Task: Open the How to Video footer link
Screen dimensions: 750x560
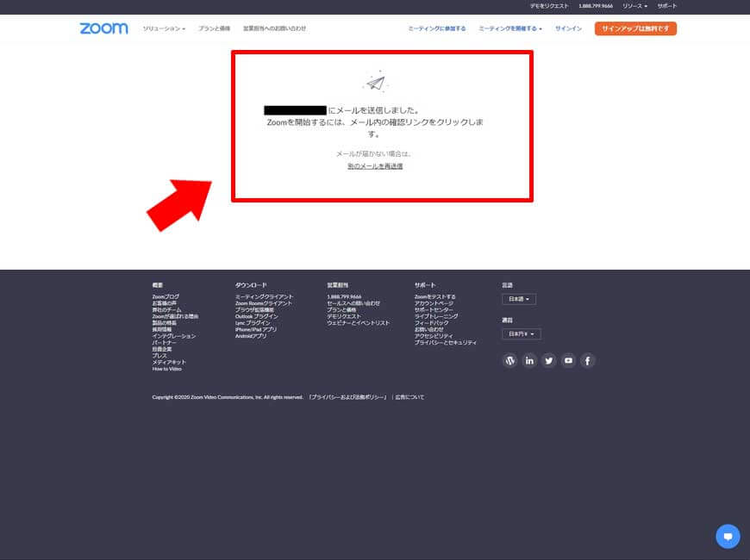Action: pos(166,370)
